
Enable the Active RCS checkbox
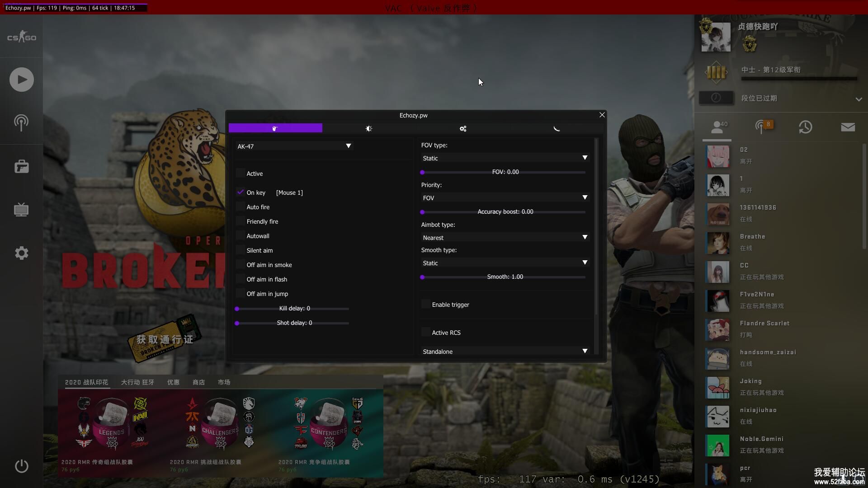[425, 332]
